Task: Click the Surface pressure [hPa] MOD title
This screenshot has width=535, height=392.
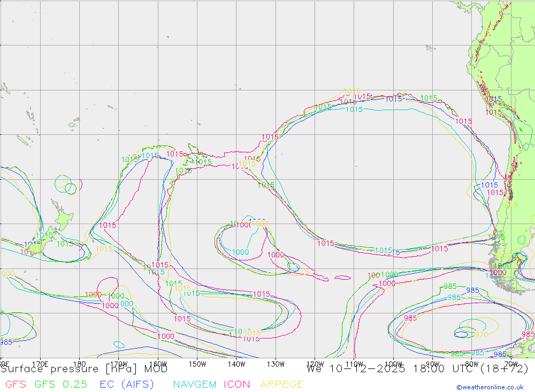Action: [x=84, y=369]
